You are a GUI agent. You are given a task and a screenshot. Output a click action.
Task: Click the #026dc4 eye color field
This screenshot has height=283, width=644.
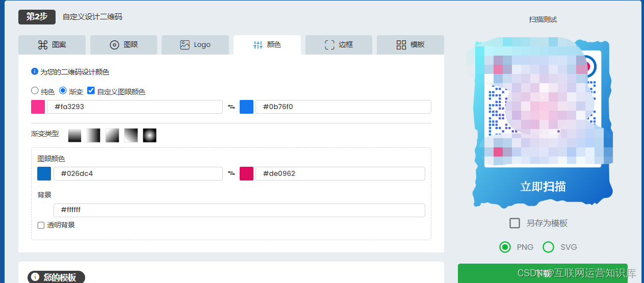(138, 173)
